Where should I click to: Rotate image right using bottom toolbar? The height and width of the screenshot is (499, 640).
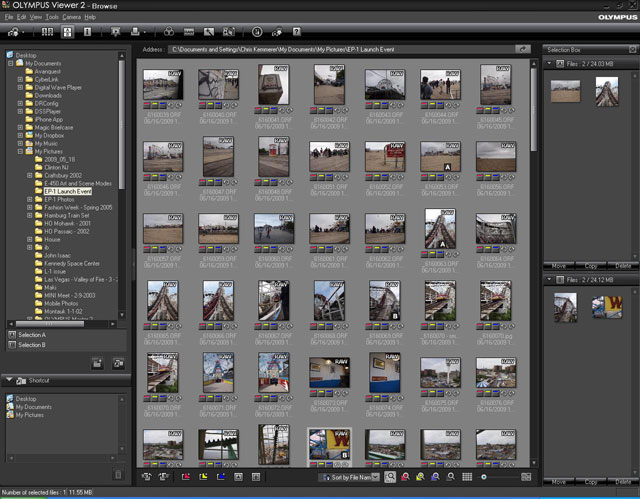tap(164, 477)
